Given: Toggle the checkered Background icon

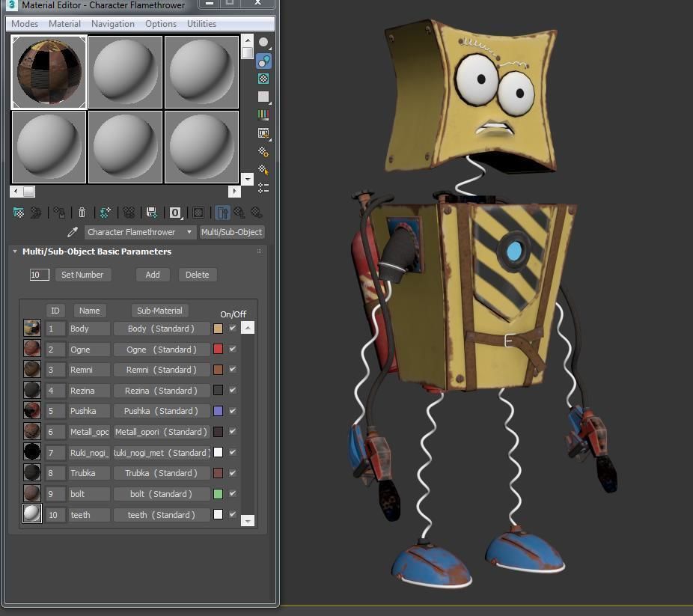Looking at the screenshot, I should (x=263, y=79).
